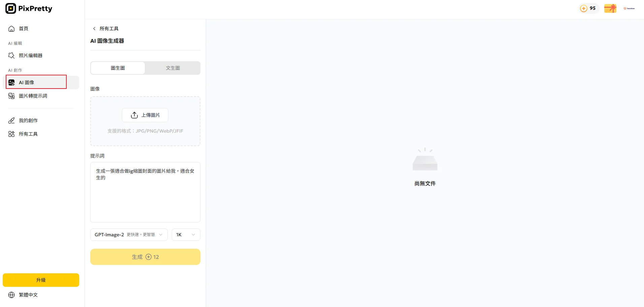
Task: Open the GPT-Image-2 model dropdown
Action: (129, 235)
